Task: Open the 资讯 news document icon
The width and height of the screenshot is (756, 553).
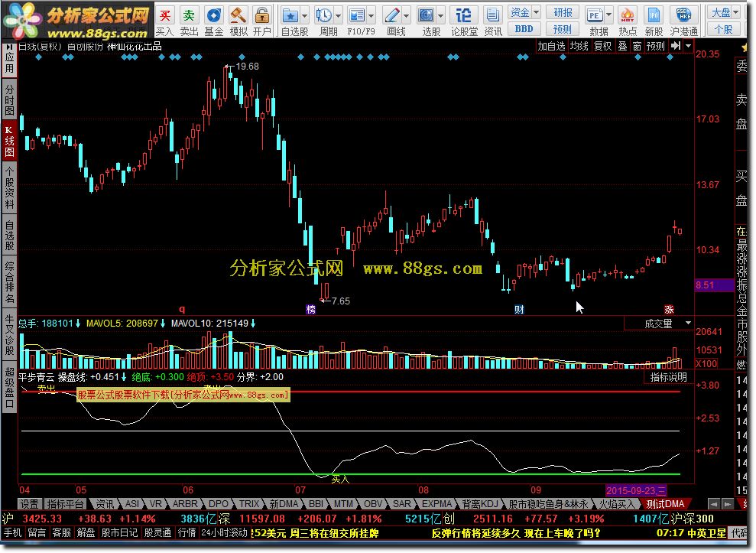Action: click(x=492, y=16)
